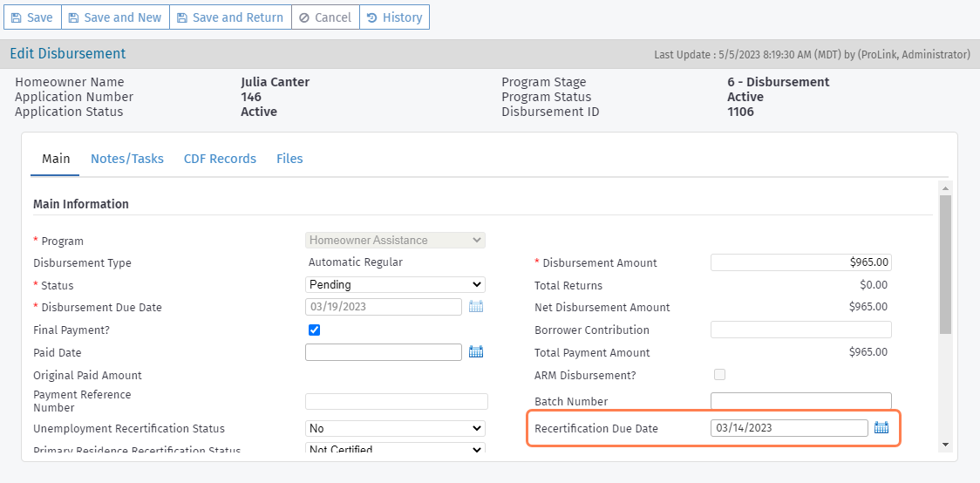Image resolution: width=980 pixels, height=483 pixels.
Task: Open Primary Residence Recertification Status dropdown
Action: pos(396,450)
